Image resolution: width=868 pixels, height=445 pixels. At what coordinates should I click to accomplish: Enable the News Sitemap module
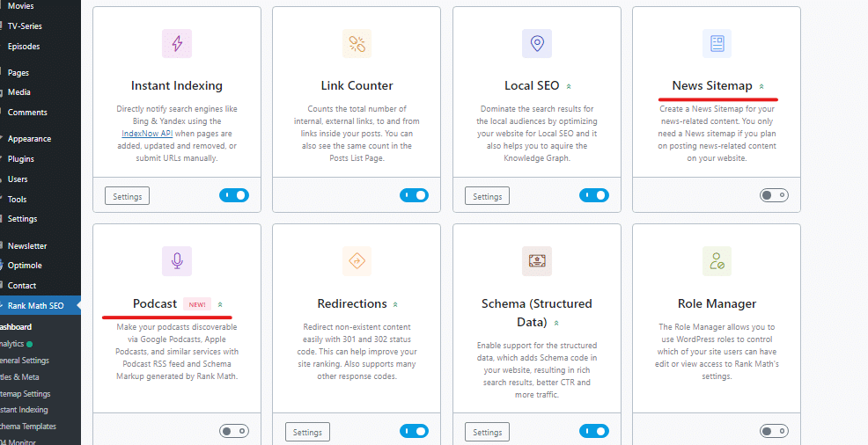774,195
